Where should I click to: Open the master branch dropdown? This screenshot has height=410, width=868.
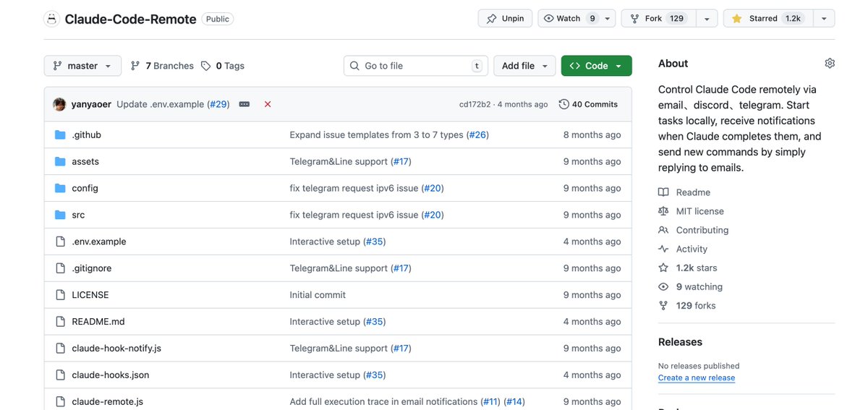pyautogui.click(x=82, y=66)
